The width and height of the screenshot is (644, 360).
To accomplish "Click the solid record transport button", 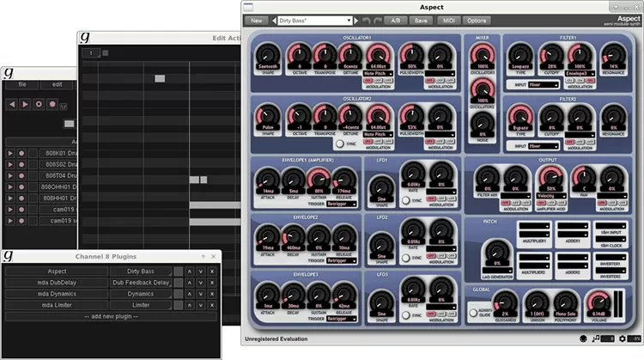I will tap(52, 104).
